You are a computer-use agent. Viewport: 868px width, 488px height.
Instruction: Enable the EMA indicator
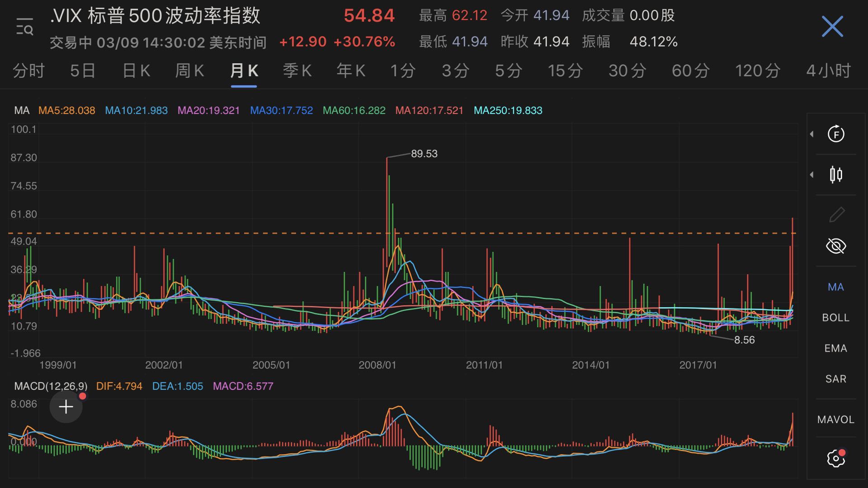(x=836, y=348)
